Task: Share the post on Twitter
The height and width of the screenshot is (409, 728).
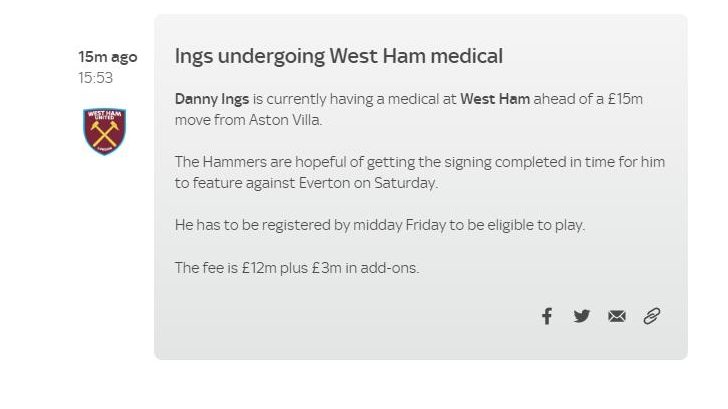Action: coord(582,316)
